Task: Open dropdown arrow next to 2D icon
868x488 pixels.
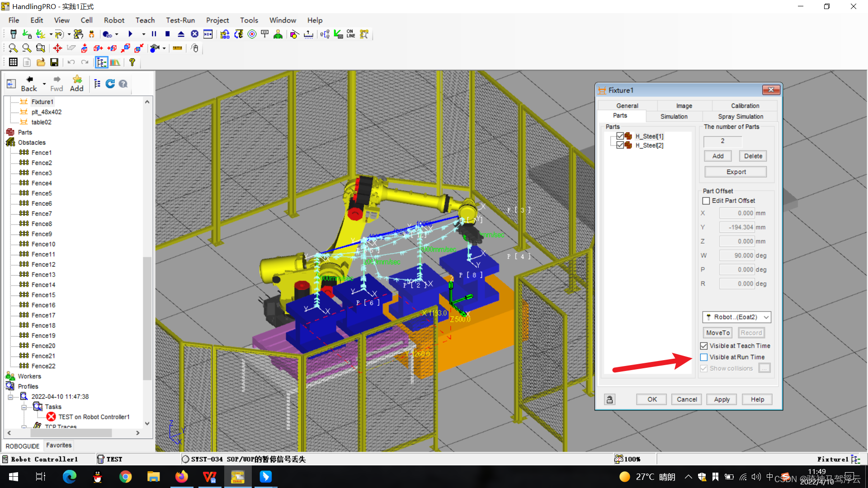Action: pos(117,34)
